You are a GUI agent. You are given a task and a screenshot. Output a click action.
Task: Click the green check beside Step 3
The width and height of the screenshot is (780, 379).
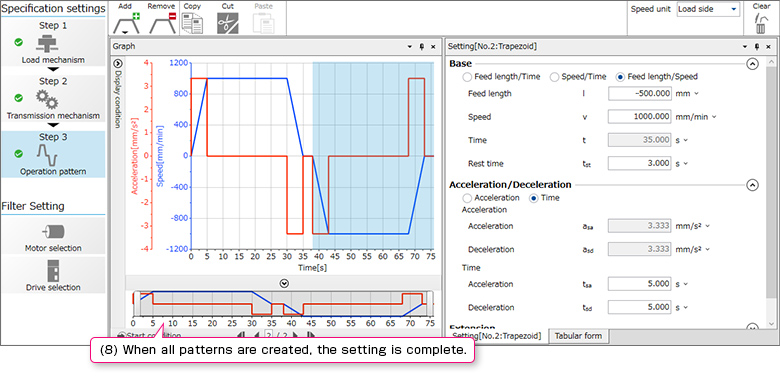pyautogui.click(x=18, y=154)
